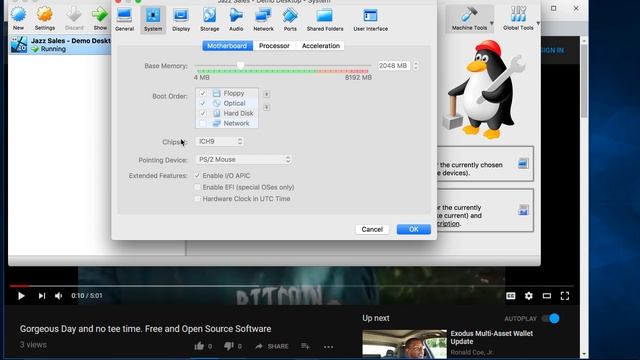640x360 pixels.
Task: Enter fullscreen video mode
Action: click(x=565, y=296)
